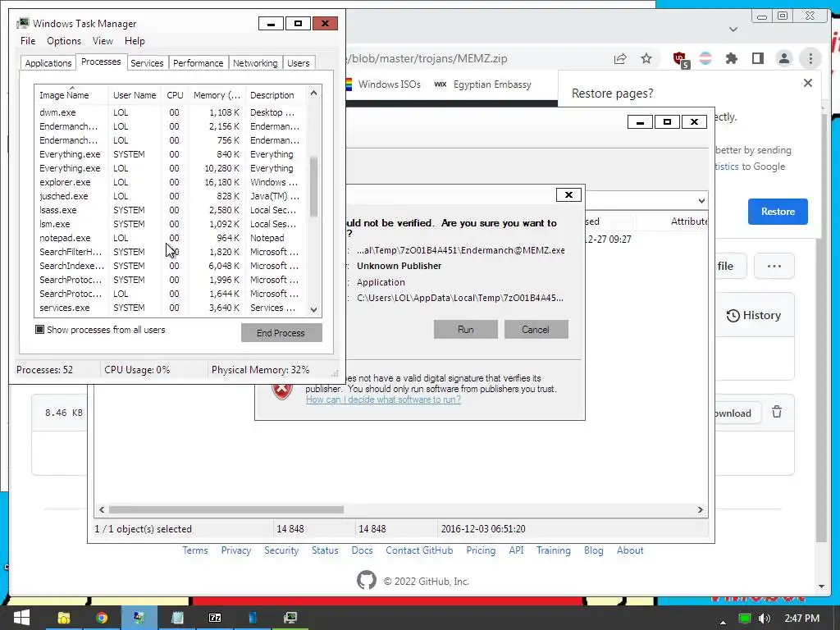Switch to the Performance tab

(x=199, y=62)
